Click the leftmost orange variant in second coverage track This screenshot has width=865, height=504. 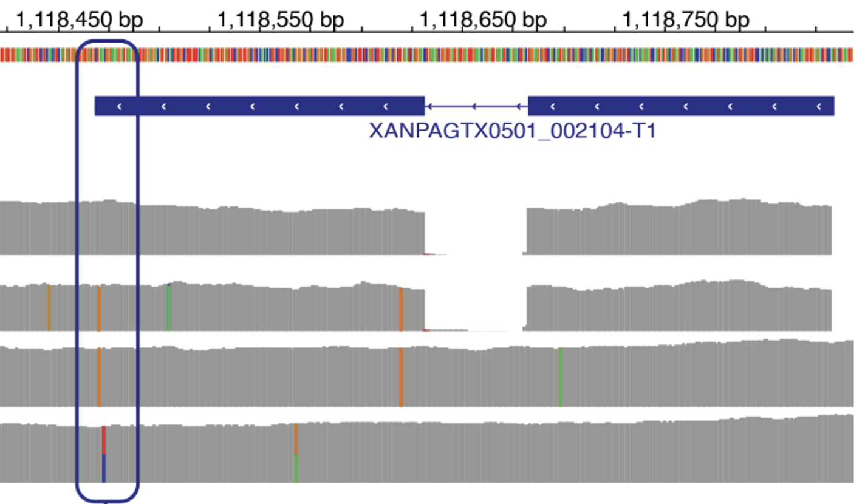click(49, 308)
